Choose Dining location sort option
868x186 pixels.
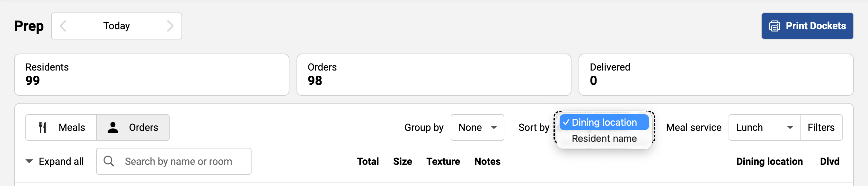604,123
